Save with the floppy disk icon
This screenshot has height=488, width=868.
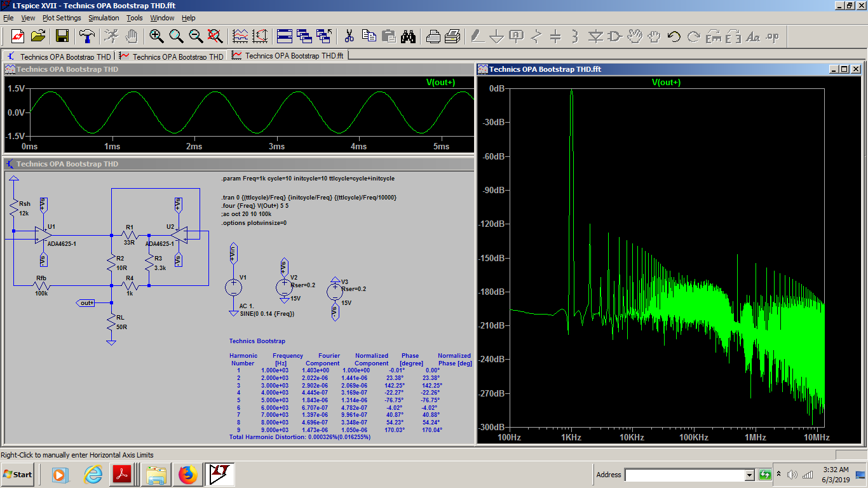click(x=62, y=36)
